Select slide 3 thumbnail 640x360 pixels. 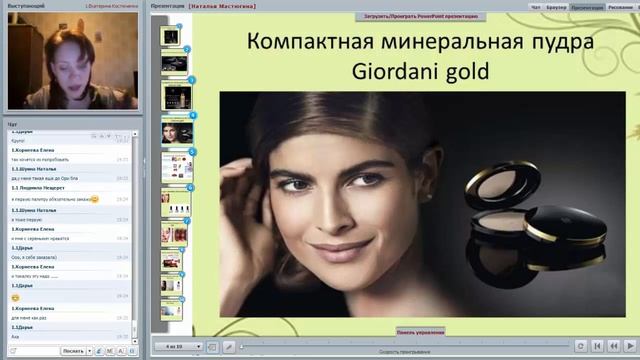click(x=177, y=96)
